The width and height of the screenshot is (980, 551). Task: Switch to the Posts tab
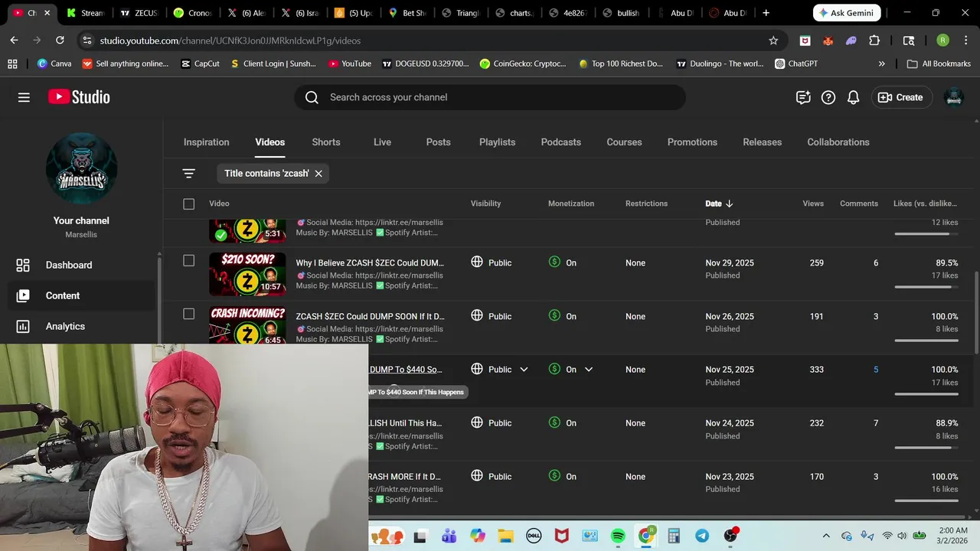tap(438, 142)
